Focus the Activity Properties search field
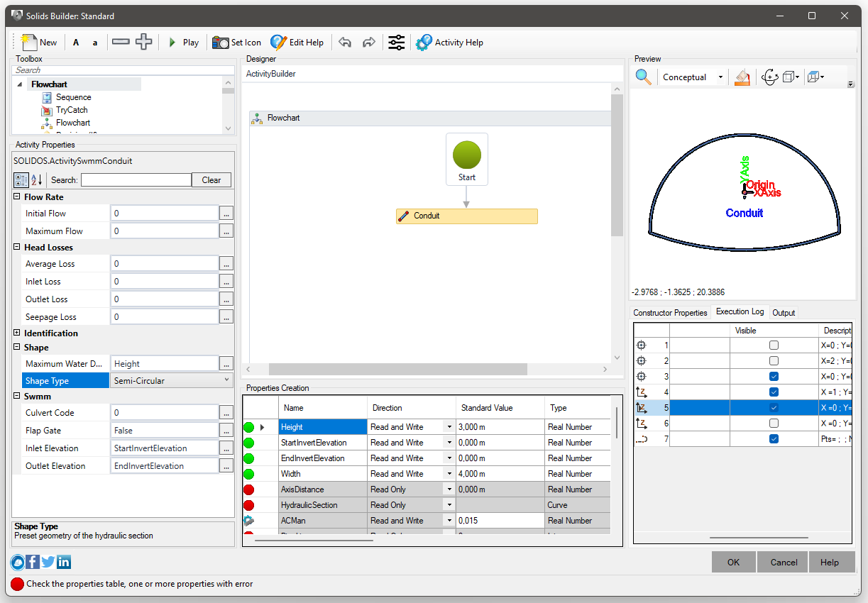Image resolution: width=868 pixels, height=603 pixels. coord(136,180)
